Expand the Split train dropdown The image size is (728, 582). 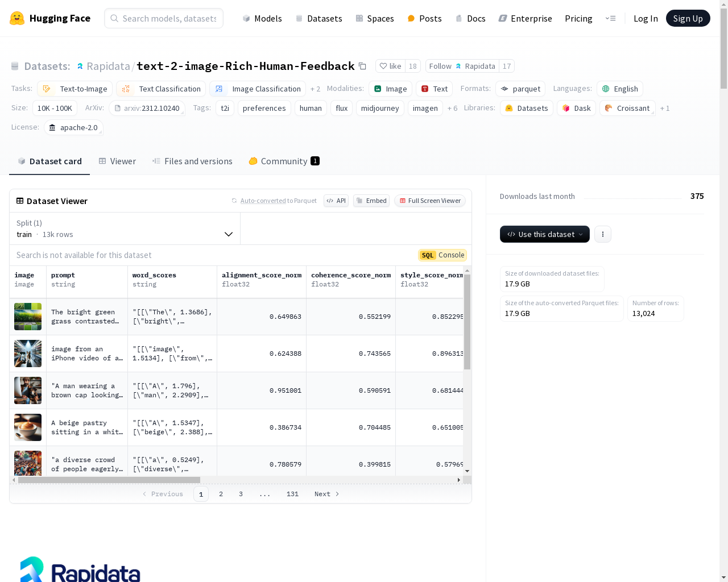pyautogui.click(x=125, y=228)
